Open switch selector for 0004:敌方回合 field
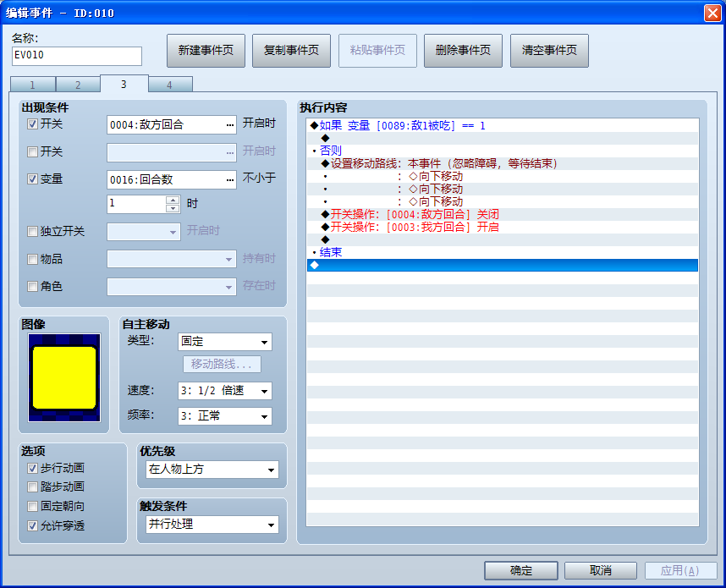726x588 pixels. coord(230,125)
